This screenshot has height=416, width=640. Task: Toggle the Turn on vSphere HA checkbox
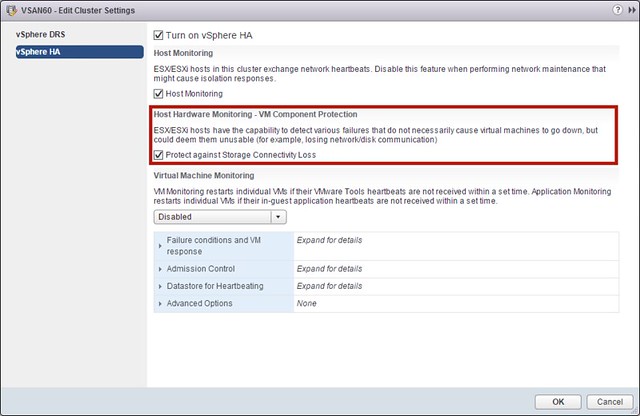[x=158, y=35]
